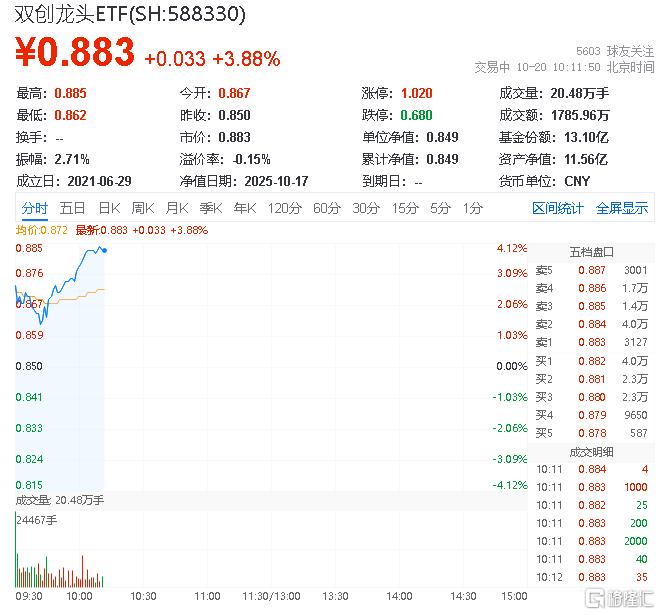Image resolution: width=660 pixels, height=615 pixels.
Task: Switch to the 五日 five-day tab
Action: (72, 208)
